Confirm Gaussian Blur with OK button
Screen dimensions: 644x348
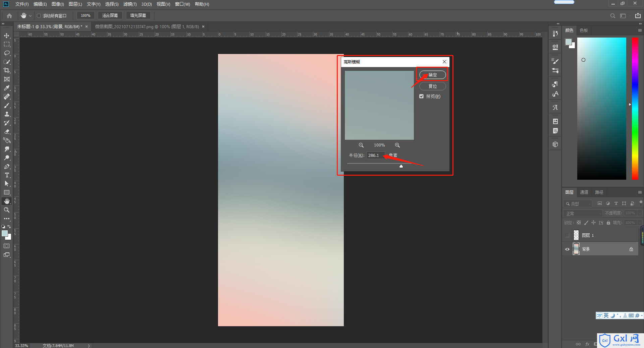[x=433, y=75]
